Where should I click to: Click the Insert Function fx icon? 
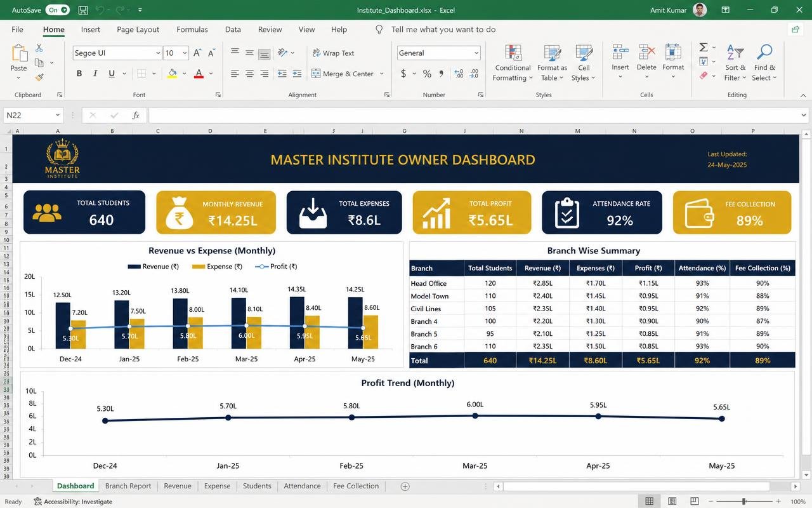136,116
